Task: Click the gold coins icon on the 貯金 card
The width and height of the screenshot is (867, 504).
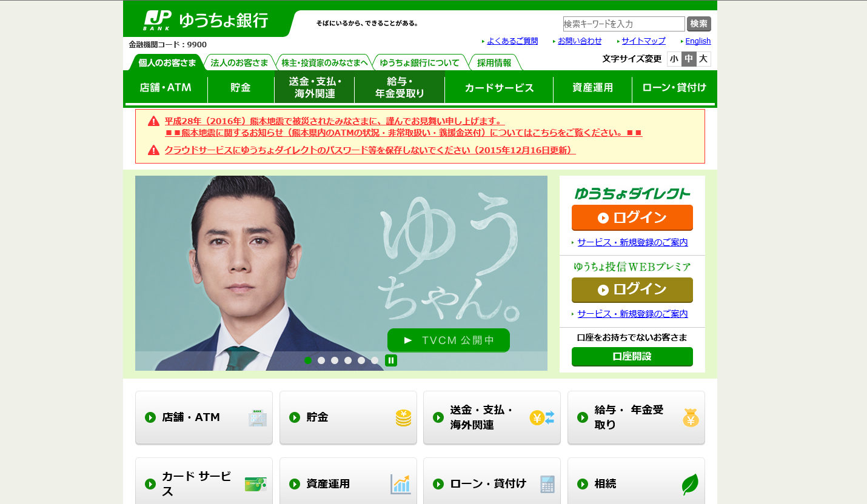Action: (403, 417)
